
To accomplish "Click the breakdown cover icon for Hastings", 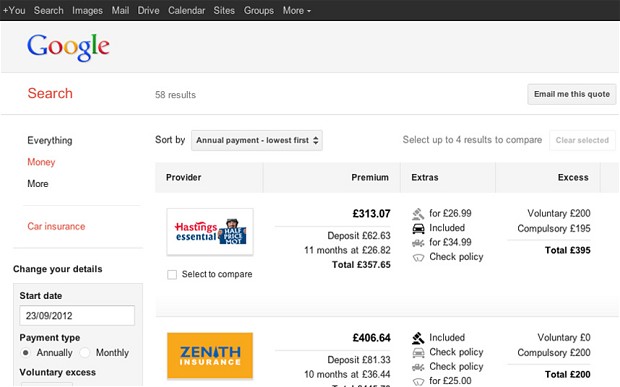I will pos(418,242).
